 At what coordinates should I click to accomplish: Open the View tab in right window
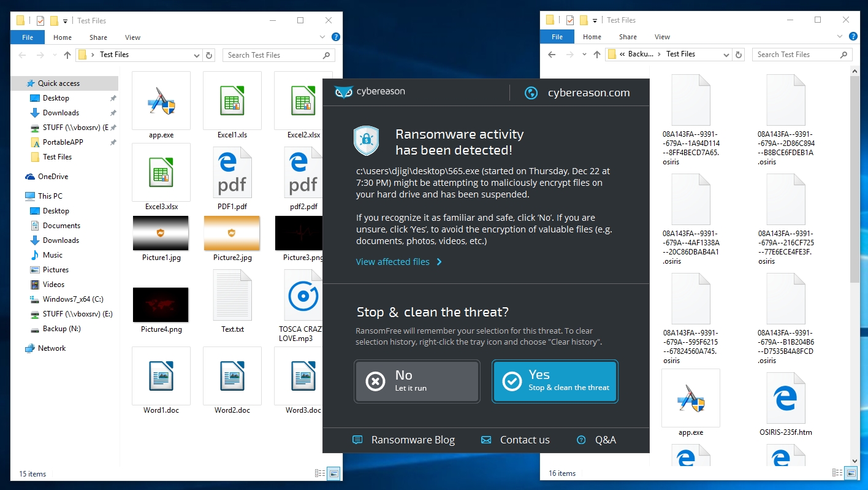click(662, 37)
